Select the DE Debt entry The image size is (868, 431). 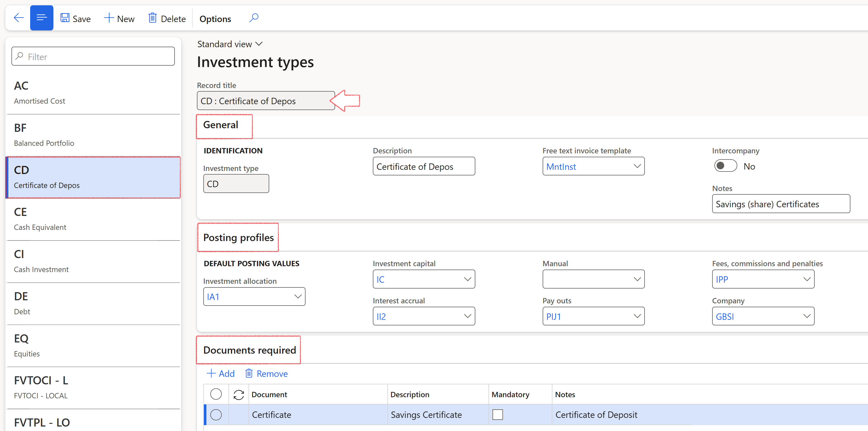[93, 304]
